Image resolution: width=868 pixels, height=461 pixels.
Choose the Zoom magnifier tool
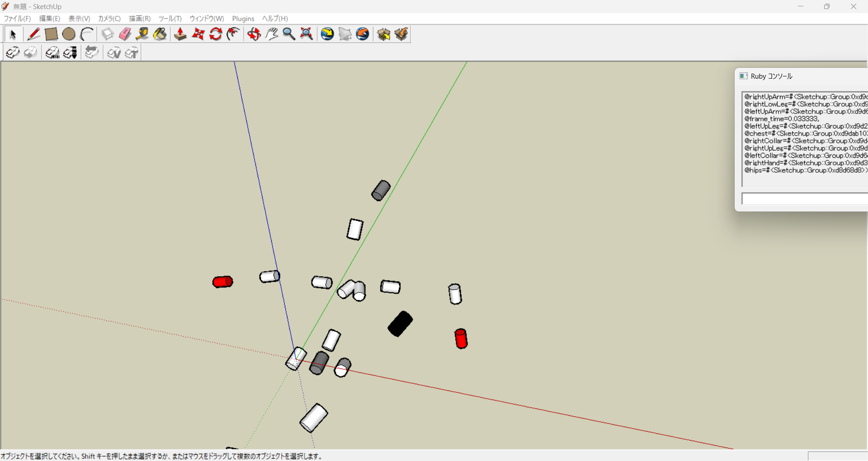click(289, 34)
